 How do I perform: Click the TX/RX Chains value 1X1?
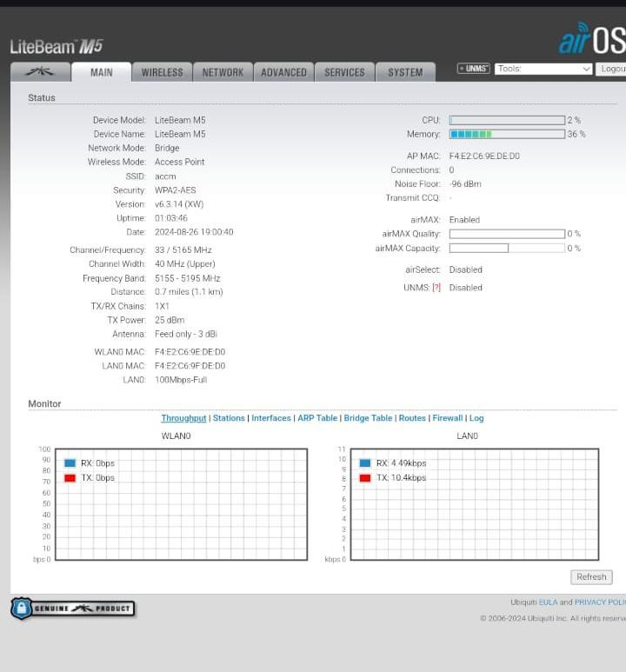pos(162,306)
